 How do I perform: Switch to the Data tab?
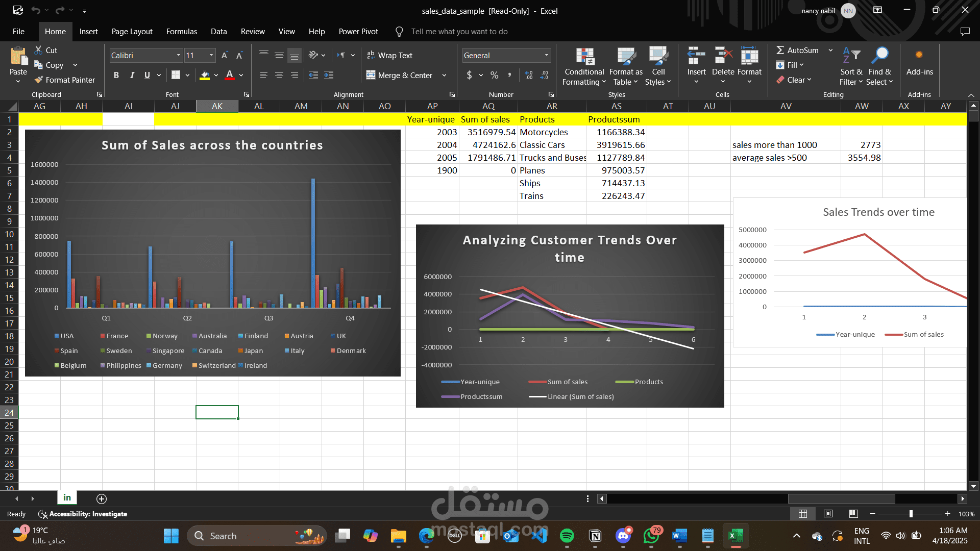click(218, 31)
